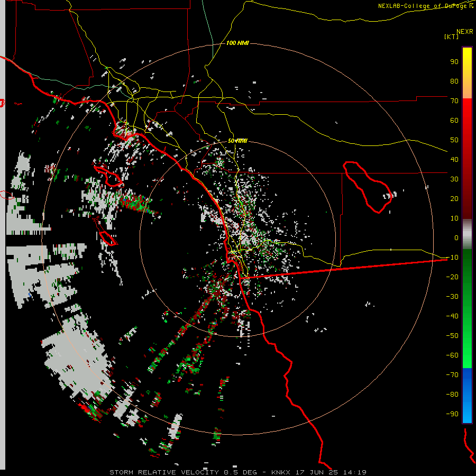Select the STORM RELATIVE VELOCITY caption text
This screenshot has width=476, height=476.
(164, 472)
